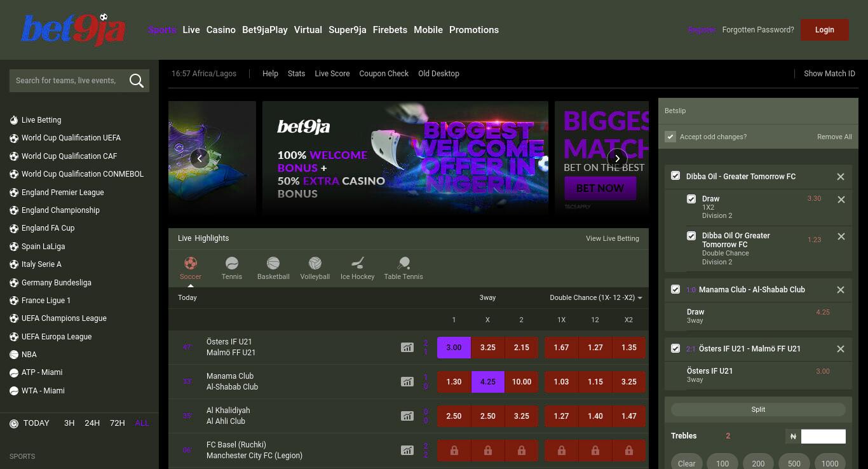
Task: Uncheck Manama Club - Al-Shabab Club checkbox
Action: 675,289
